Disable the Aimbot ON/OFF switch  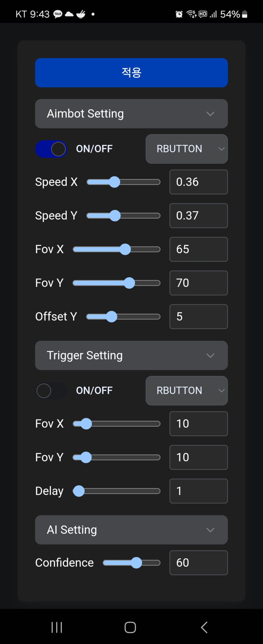coord(51,149)
